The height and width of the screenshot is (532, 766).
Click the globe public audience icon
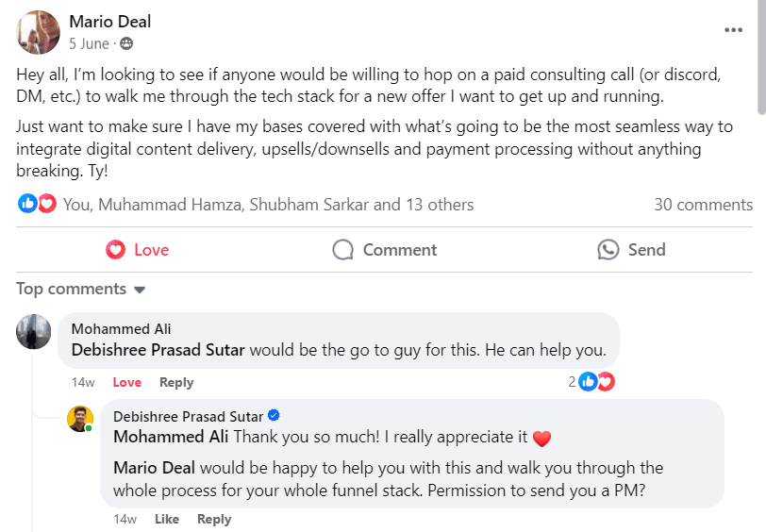tap(126, 43)
